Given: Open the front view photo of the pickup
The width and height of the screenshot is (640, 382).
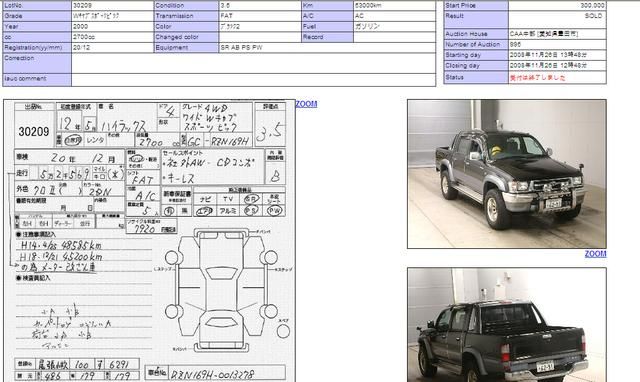Looking at the screenshot, I should pyautogui.click(x=507, y=174).
